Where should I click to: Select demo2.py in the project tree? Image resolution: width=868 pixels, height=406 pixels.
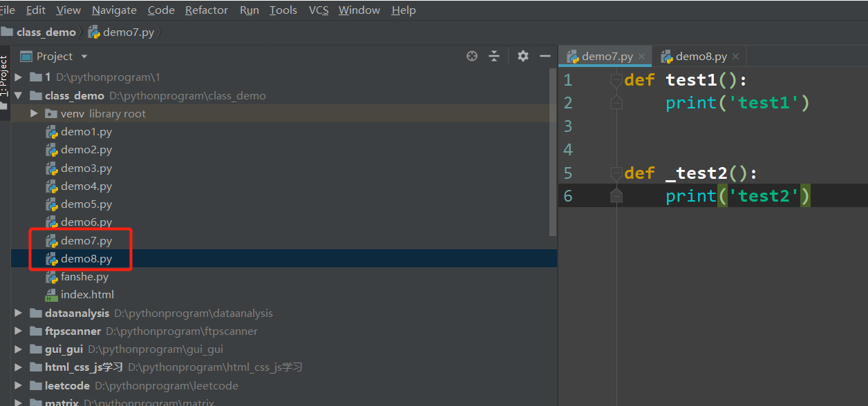click(86, 150)
